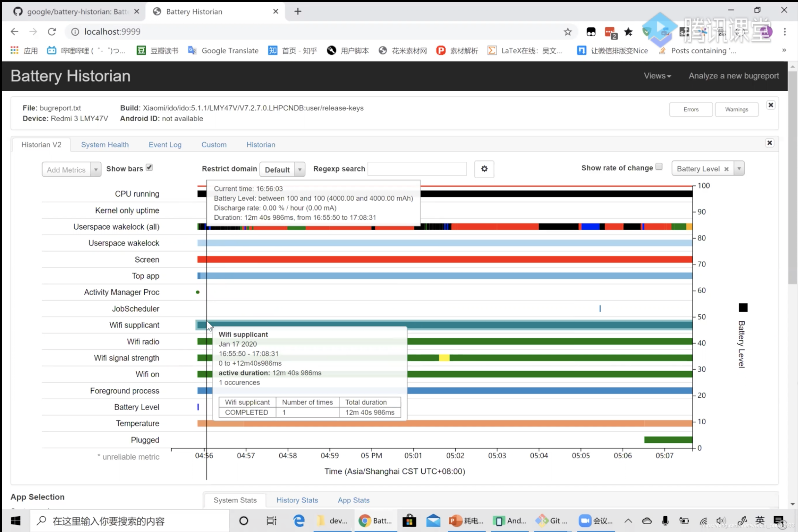Click the chart settings gear icon
Image resolution: width=798 pixels, height=532 pixels.
(x=484, y=169)
